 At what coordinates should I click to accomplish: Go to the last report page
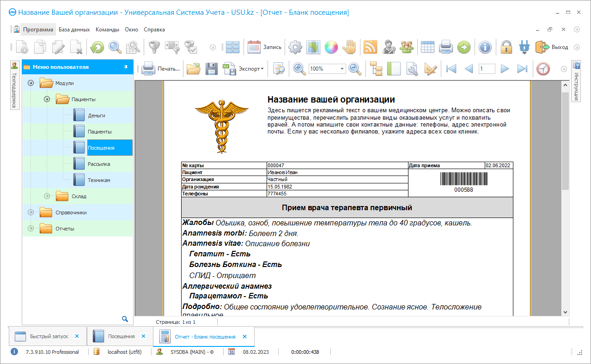tap(522, 69)
